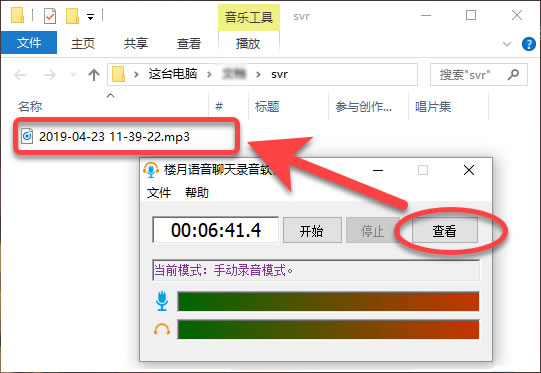The width and height of the screenshot is (541, 373).
Task: Go up one folder level
Action: (94, 75)
